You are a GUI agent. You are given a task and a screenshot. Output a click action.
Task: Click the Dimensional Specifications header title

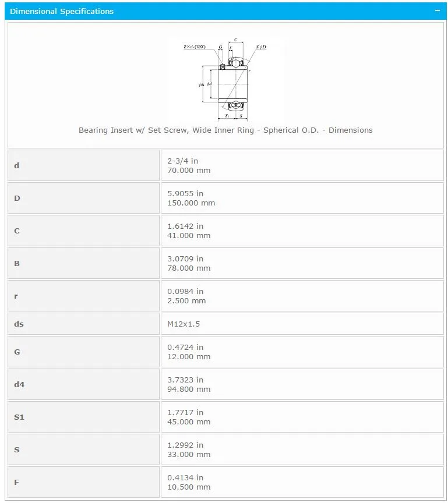click(x=62, y=11)
